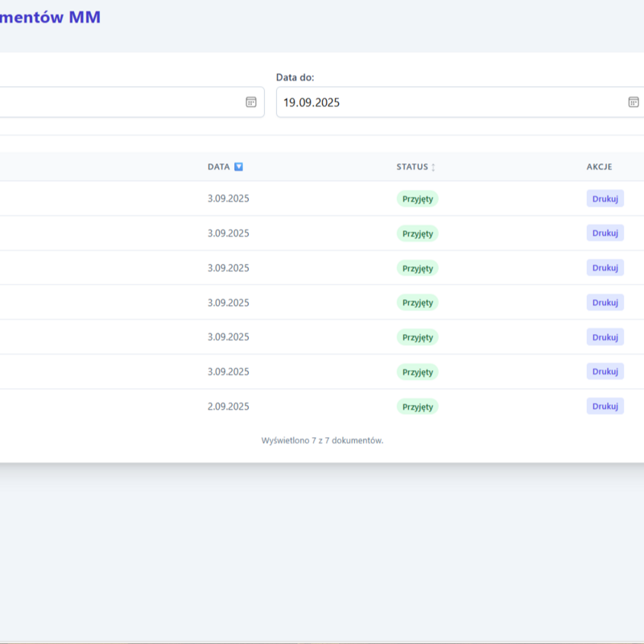Click Drukuj in the sixth table row

605,372
